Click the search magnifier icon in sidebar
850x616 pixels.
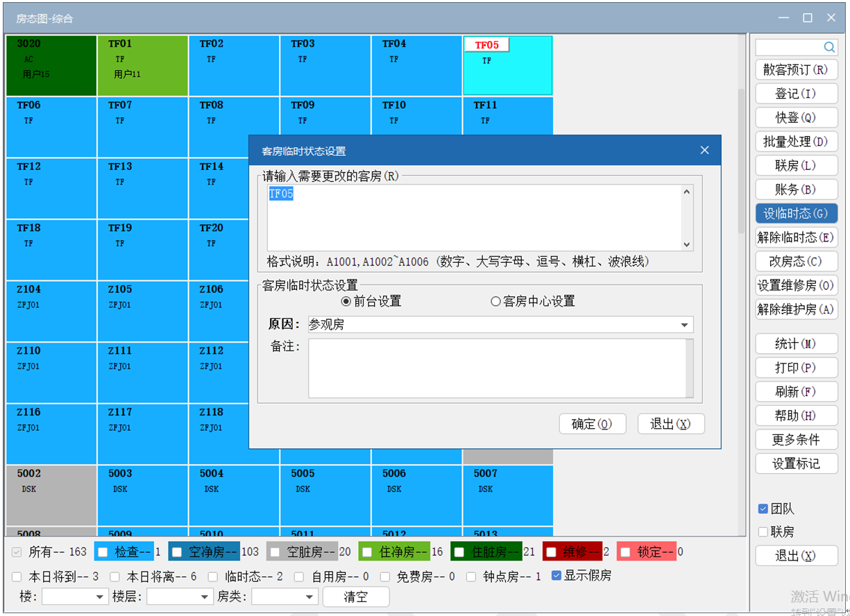pos(828,47)
